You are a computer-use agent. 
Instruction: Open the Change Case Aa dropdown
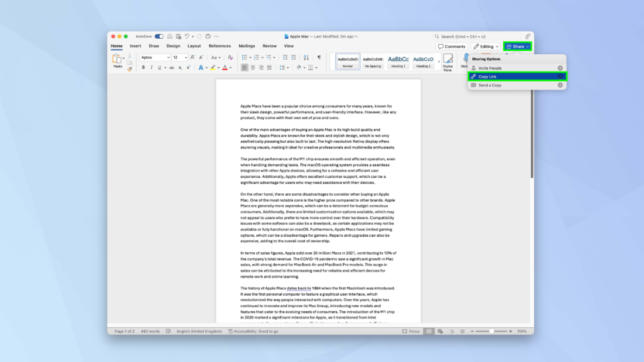(x=216, y=57)
